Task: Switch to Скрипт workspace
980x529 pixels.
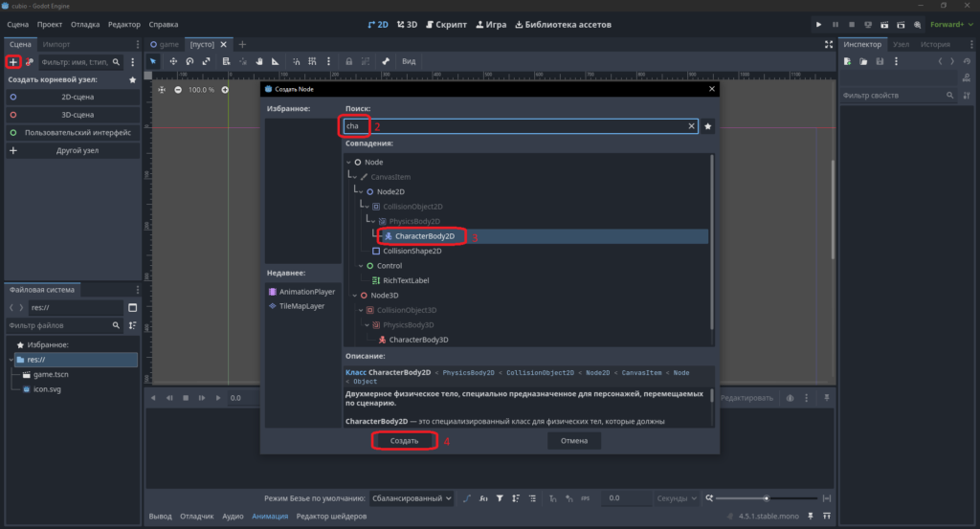Action: tap(446, 24)
